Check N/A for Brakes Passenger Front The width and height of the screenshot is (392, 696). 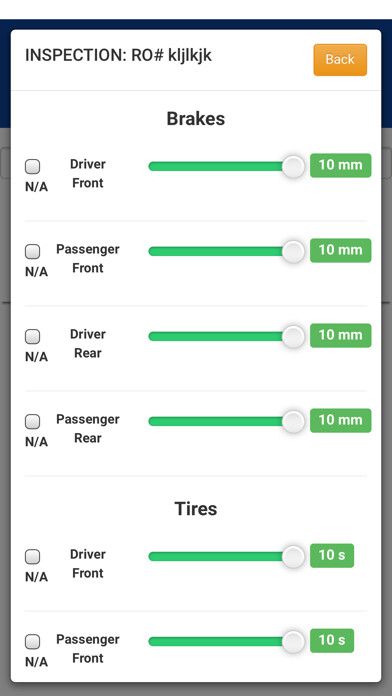click(32, 252)
